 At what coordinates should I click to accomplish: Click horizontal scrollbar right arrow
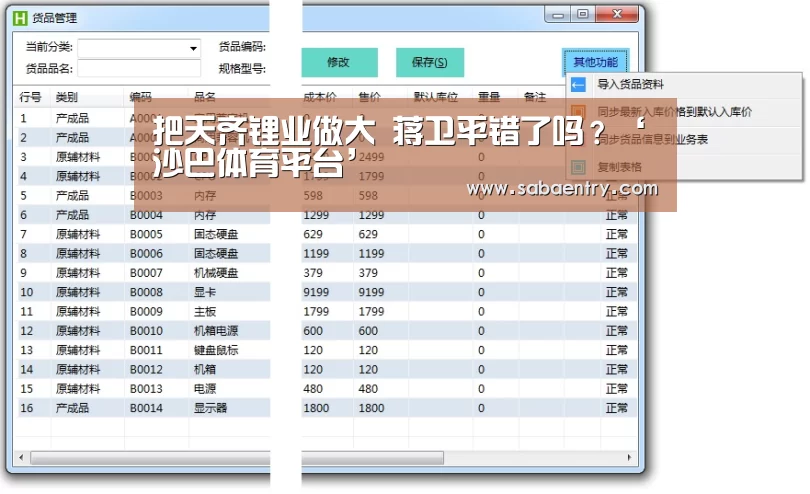629,458
